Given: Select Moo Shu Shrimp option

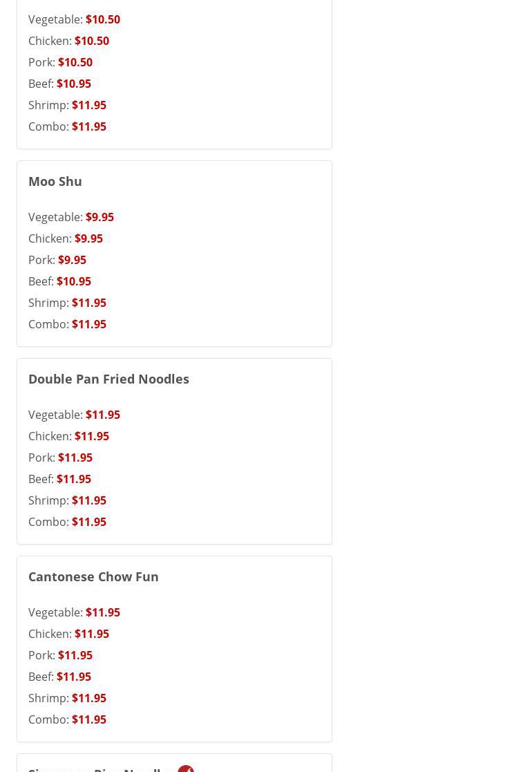Looking at the screenshot, I should (67, 303).
